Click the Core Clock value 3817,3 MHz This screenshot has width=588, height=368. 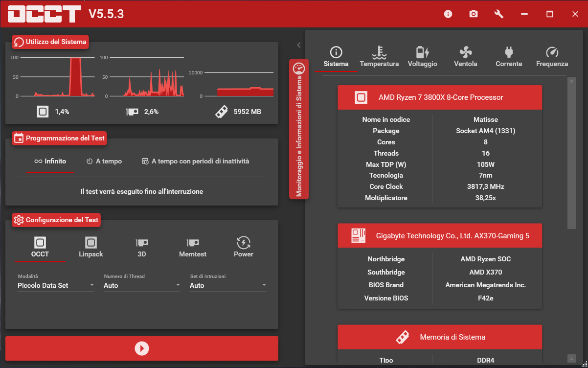(486, 186)
